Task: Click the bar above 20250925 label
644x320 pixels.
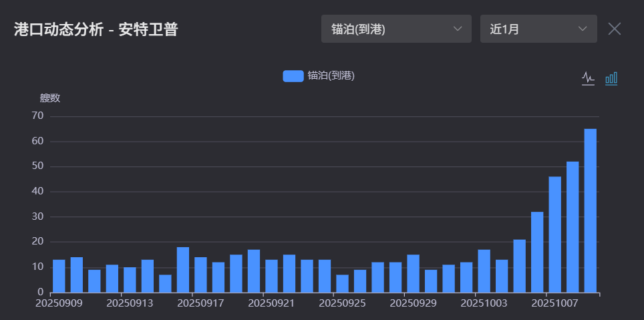Action: 342,283
